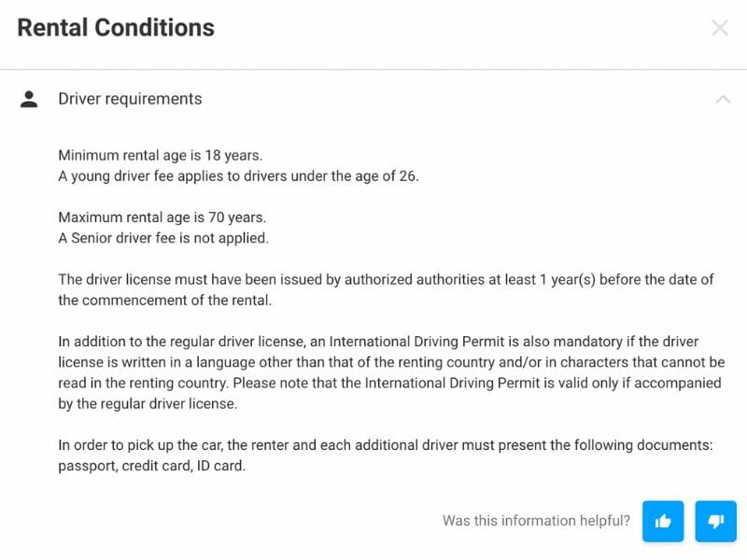This screenshot has height=560, width=747.
Task: Click the 'passport, credit card, ID card' line
Action: pyautogui.click(x=152, y=465)
